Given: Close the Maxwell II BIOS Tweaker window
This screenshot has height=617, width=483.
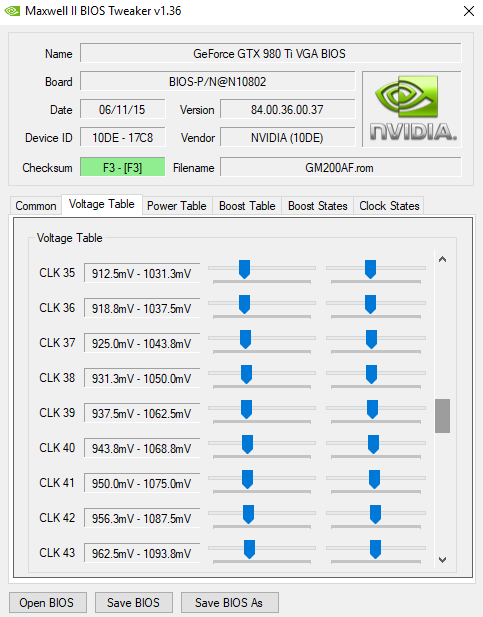Looking at the screenshot, I should click(469, 11).
